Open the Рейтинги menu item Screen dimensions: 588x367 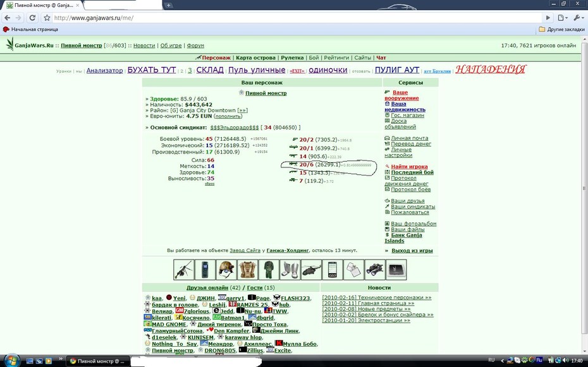coord(336,57)
